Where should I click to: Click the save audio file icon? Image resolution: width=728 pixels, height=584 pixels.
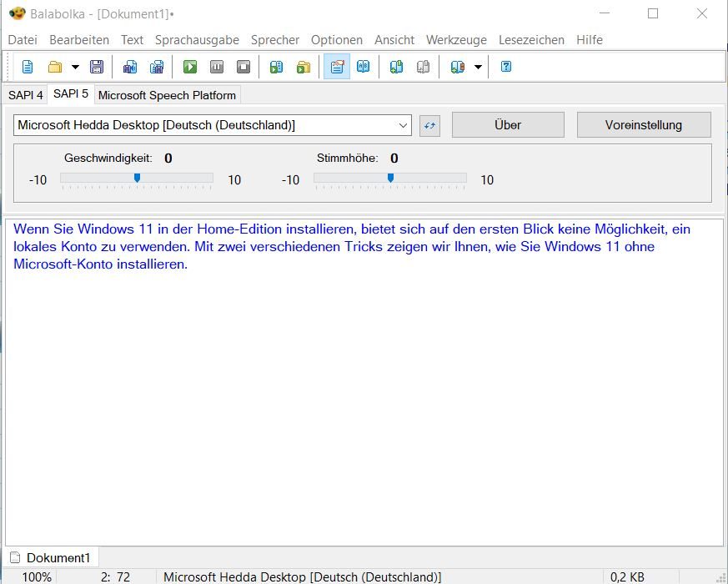(130, 67)
